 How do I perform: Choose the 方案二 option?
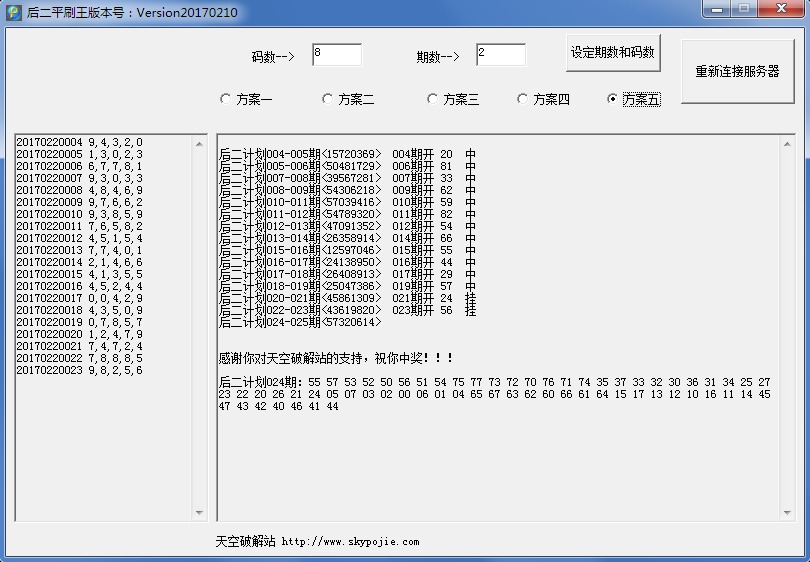[327, 99]
